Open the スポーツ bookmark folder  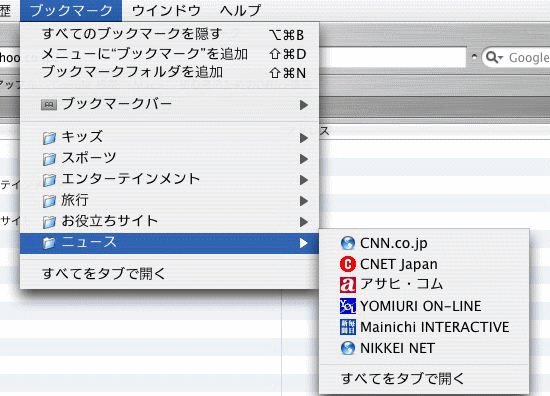click(x=170, y=159)
